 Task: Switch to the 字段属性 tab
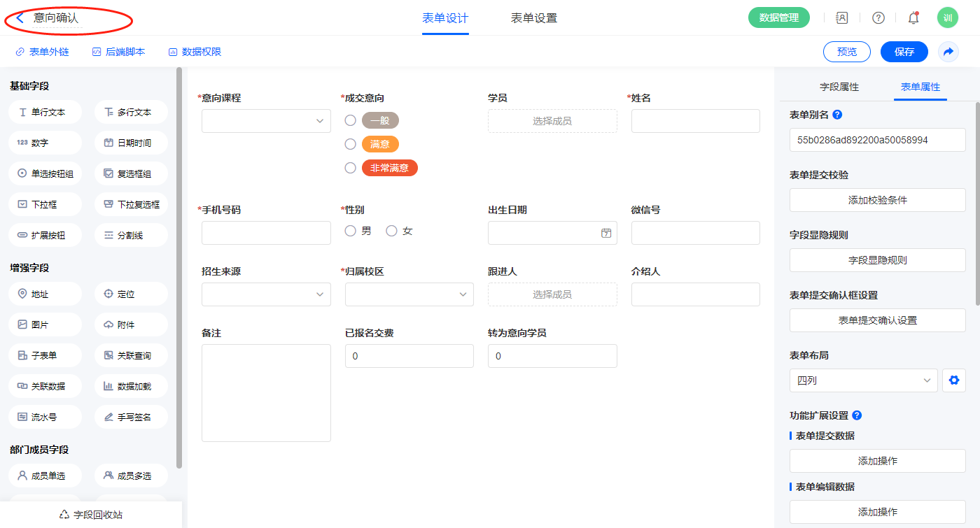point(839,87)
